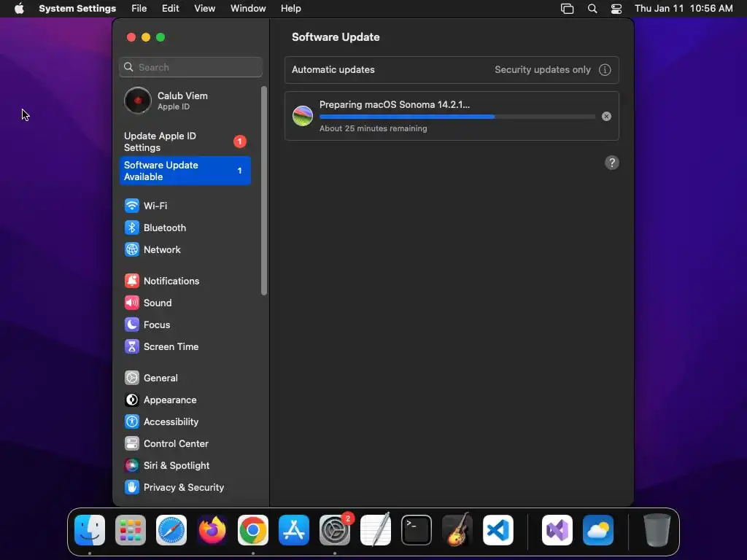The height and width of the screenshot is (560, 747).
Task: Click the settings Search field
Action: click(190, 67)
